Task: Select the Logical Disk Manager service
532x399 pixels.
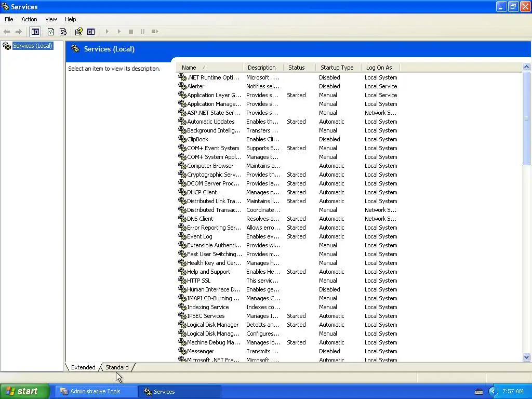Action: pyautogui.click(x=212, y=324)
